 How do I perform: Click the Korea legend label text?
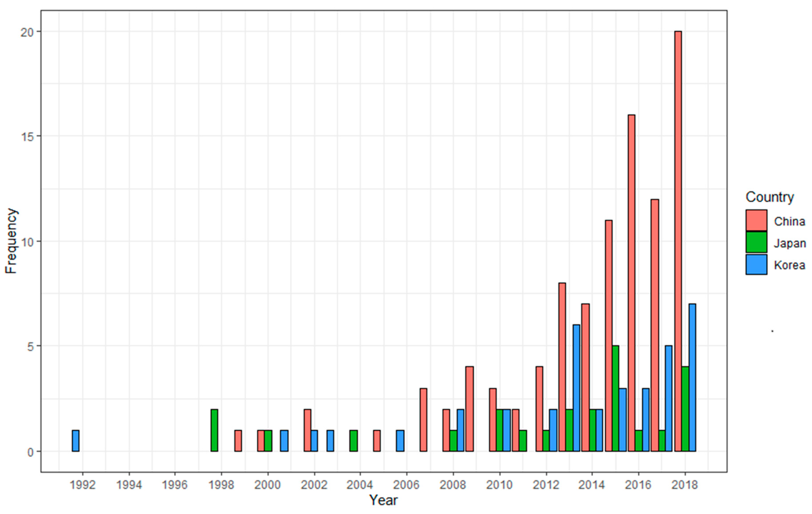(x=789, y=265)
